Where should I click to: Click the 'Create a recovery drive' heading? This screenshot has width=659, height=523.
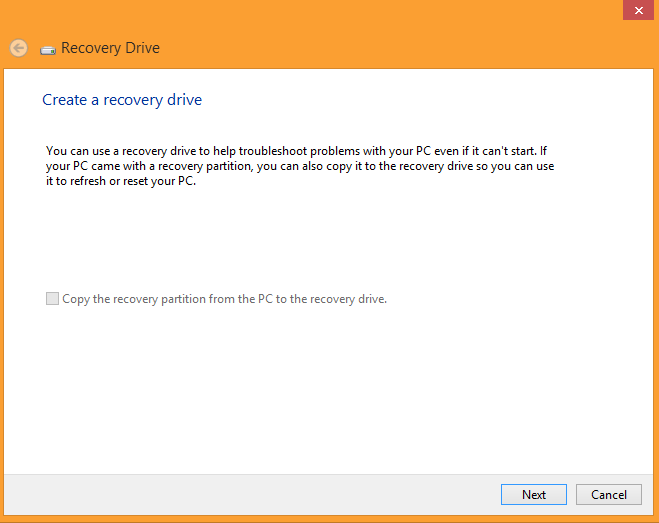122,100
